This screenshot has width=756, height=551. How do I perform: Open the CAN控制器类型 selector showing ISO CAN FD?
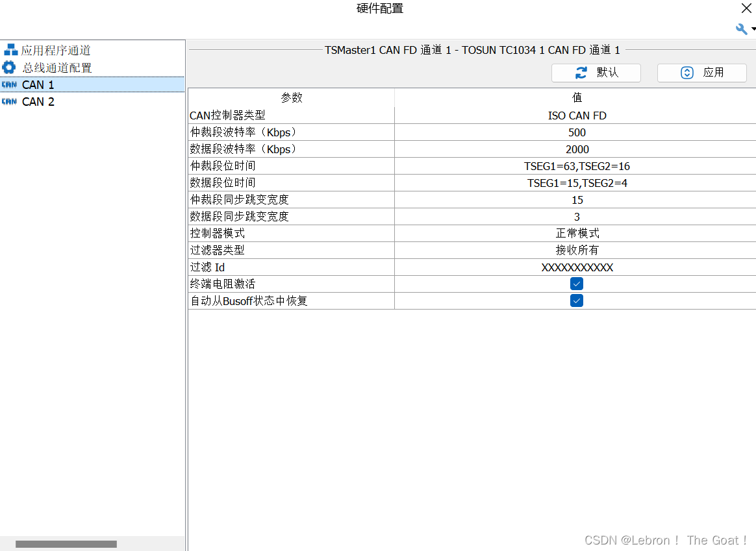(x=577, y=116)
